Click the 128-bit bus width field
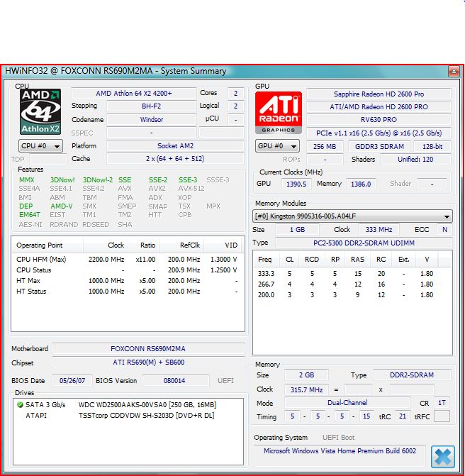Screen dimensions: 465x476 432,146
